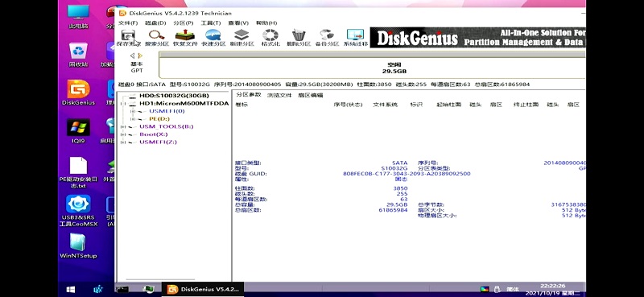This screenshot has height=297, width=644.
Task: Select HD1:MicronM600MTFDDA in disk tree
Action: pos(184,104)
